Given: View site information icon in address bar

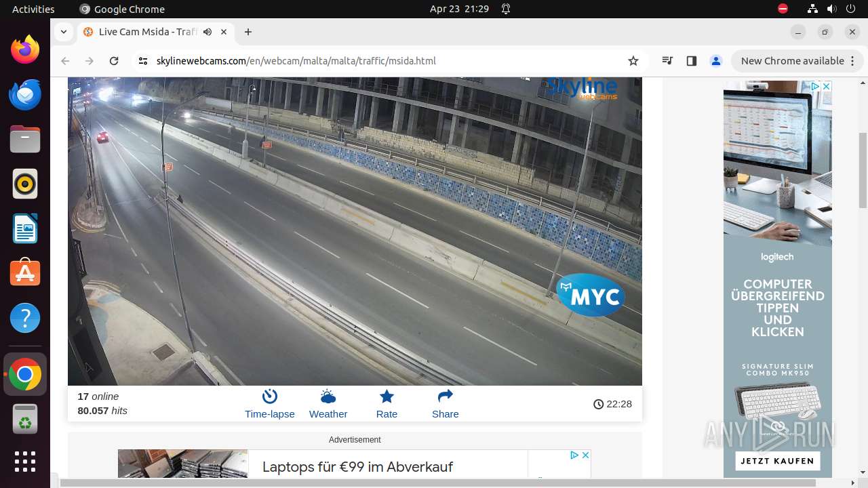Looking at the screenshot, I should pos(143,61).
